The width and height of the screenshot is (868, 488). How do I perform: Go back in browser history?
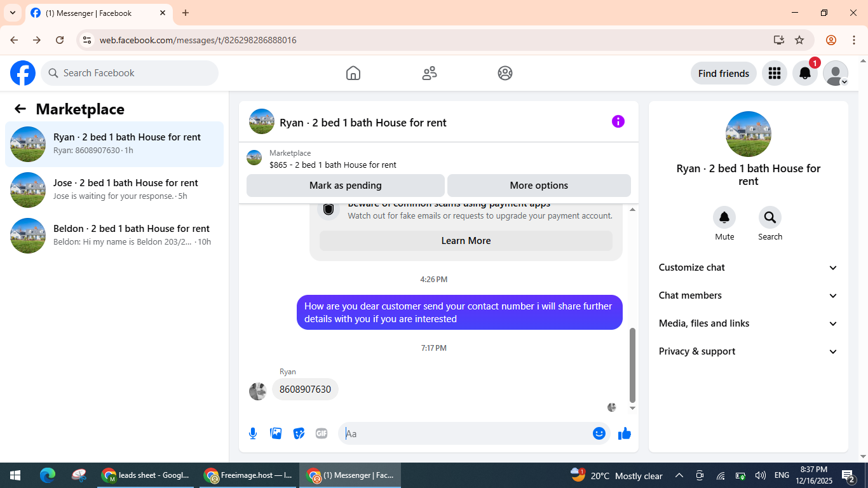coord(14,40)
